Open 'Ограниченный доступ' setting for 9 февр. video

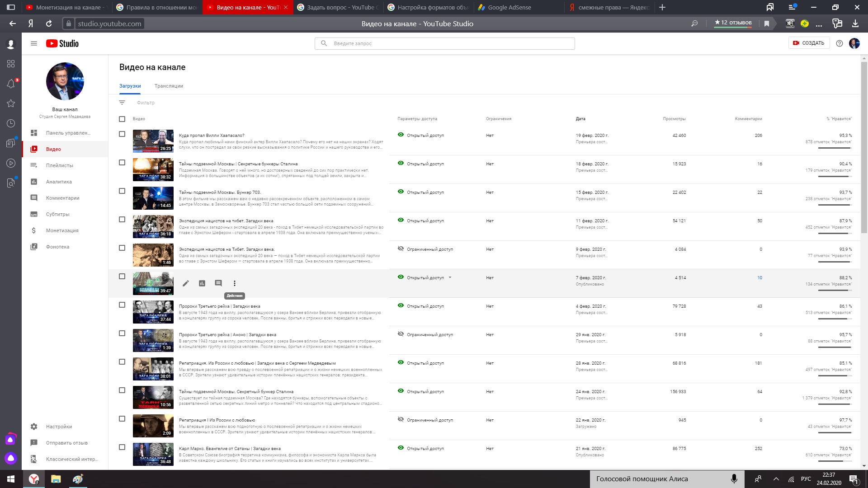(425, 249)
